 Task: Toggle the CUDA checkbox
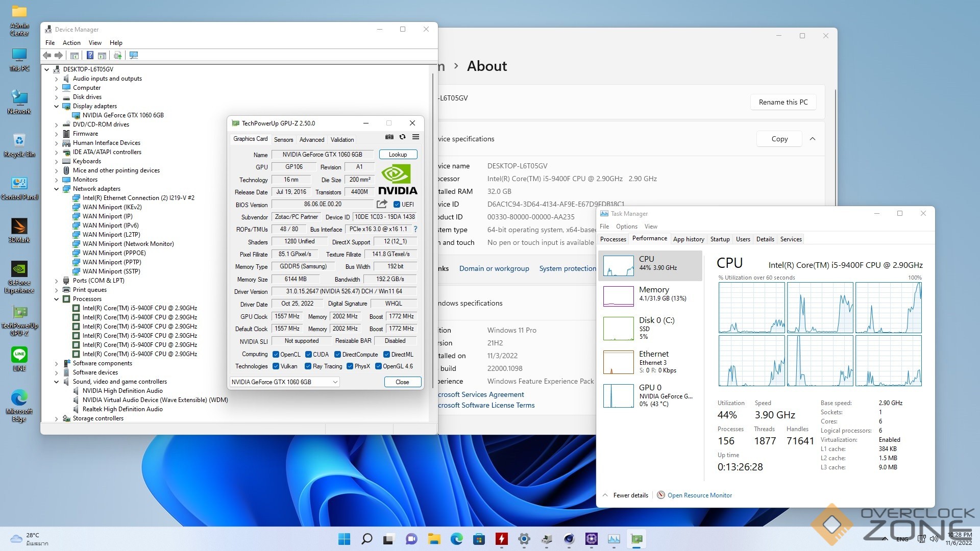click(x=308, y=355)
